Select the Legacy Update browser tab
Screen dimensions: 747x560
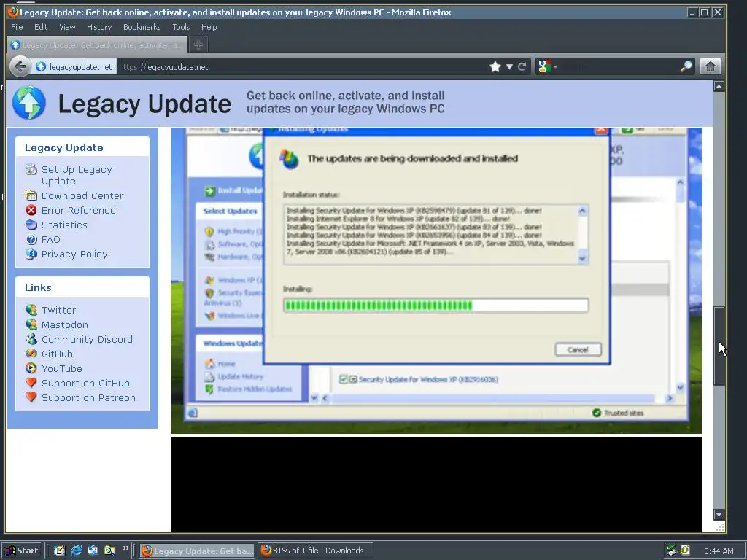click(98, 44)
